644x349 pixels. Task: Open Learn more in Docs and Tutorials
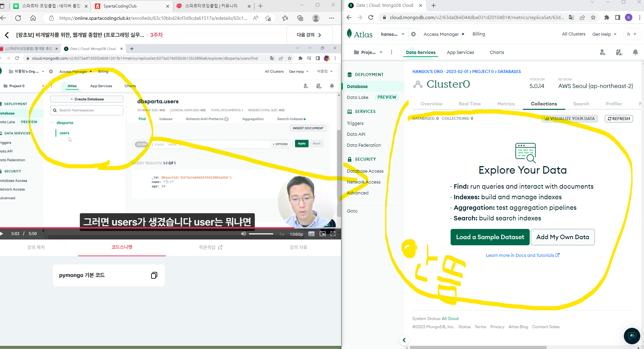point(523,255)
